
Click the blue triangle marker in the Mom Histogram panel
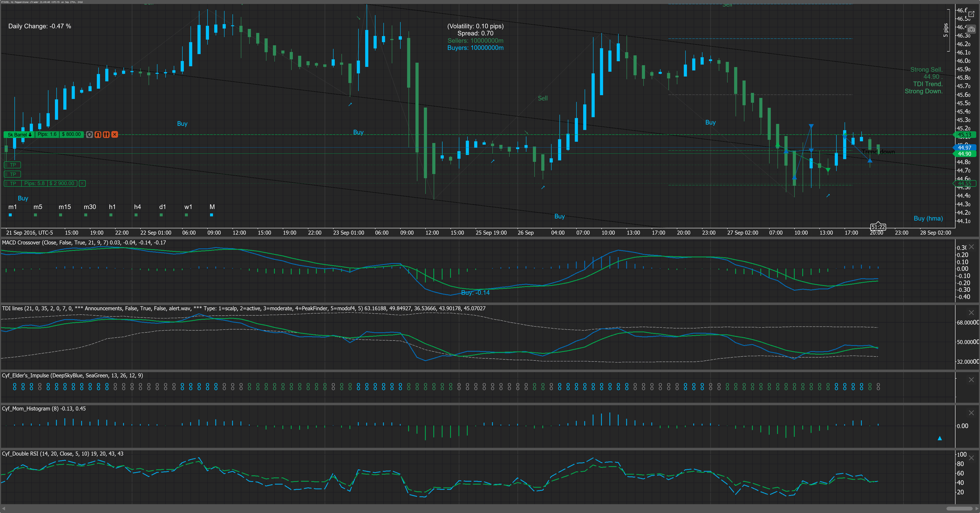pyautogui.click(x=940, y=438)
